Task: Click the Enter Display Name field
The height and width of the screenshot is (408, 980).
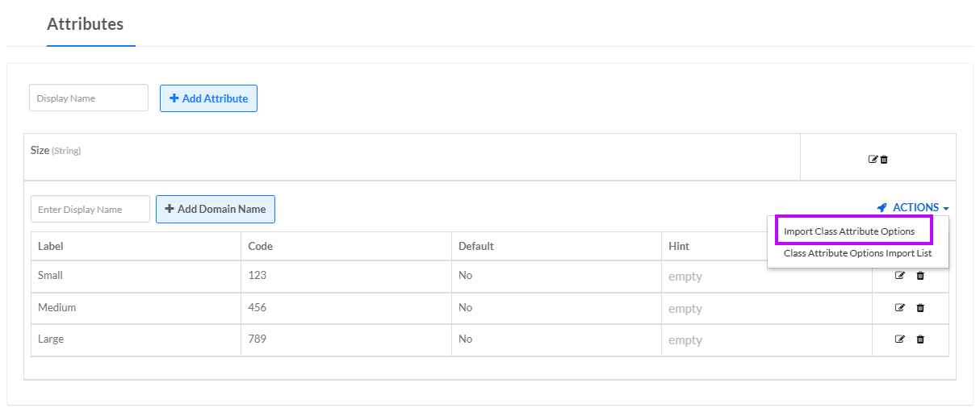Action: coord(90,210)
